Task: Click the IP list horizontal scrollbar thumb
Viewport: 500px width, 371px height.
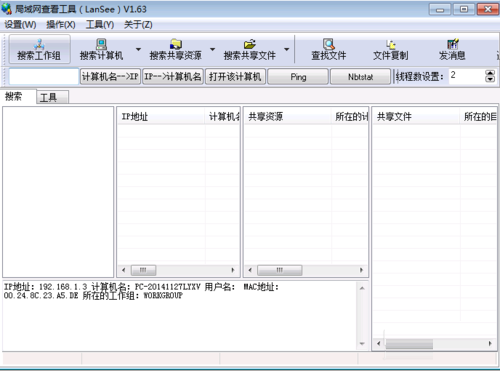Action: coord(143,270)
